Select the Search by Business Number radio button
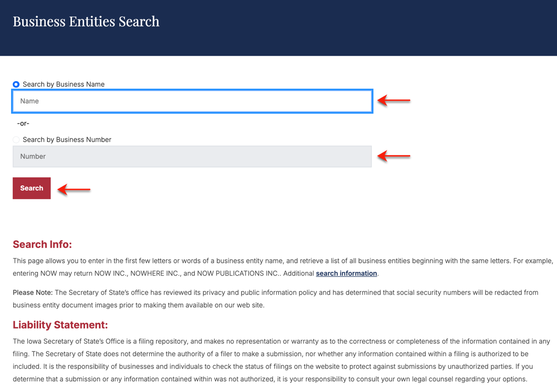This screenshot has width=557, height=392. pos(16,140)
